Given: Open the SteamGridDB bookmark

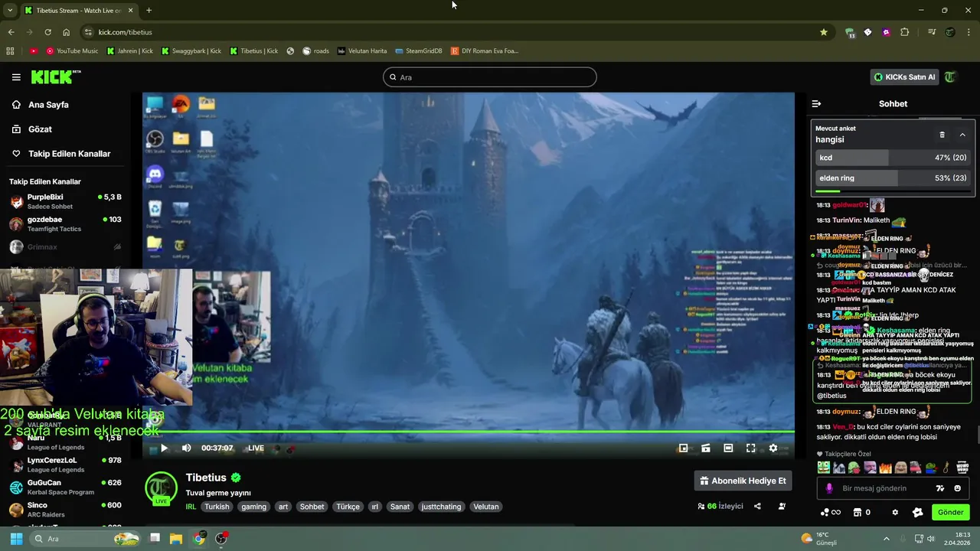Looking at the screenshot, I should pos(418,51).
